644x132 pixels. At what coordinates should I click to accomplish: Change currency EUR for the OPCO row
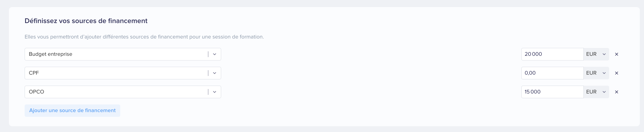point(596,92)
